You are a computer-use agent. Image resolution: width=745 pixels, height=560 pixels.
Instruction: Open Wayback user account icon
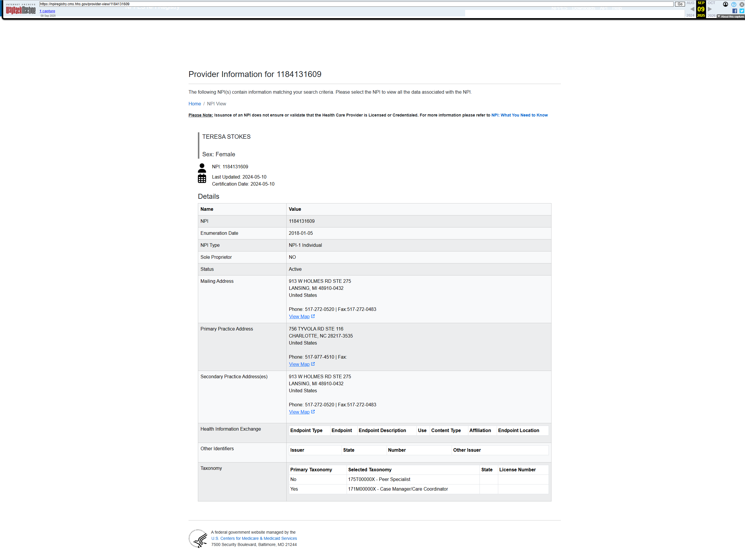pyautogui.click(x=725, y=4)
